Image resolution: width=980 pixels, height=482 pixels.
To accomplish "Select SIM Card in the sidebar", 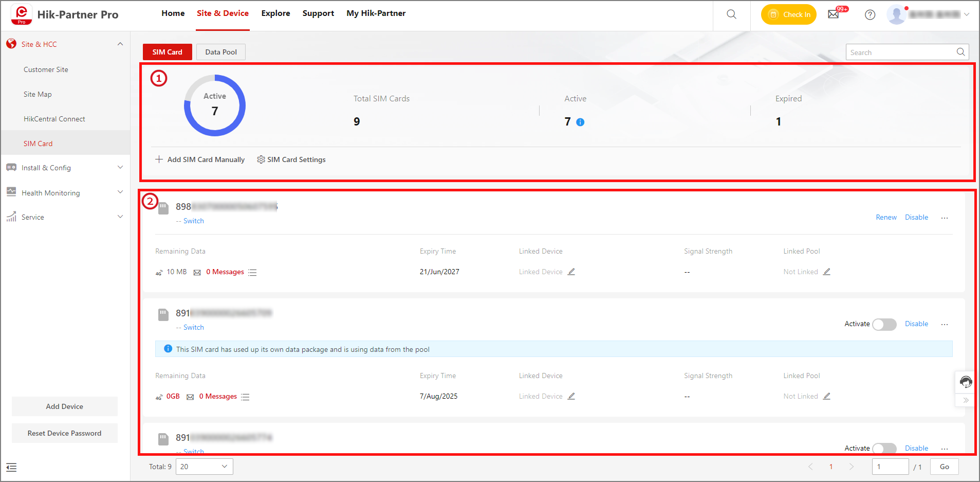I will point(66,143).
